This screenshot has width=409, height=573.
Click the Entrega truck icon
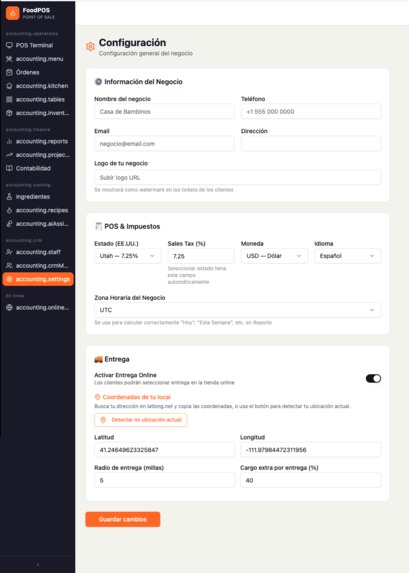click(98, 359)
